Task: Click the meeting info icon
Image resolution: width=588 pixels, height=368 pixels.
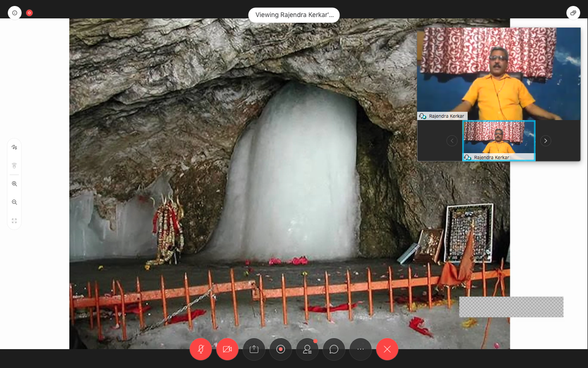Action: pos(15,13)
